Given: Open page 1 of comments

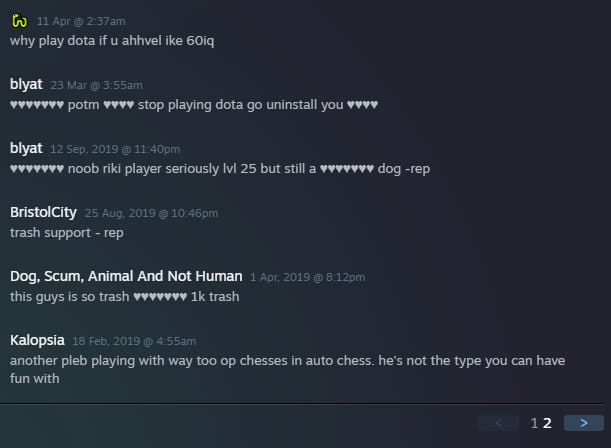Looking at the screenshot, I should (534, 423).
